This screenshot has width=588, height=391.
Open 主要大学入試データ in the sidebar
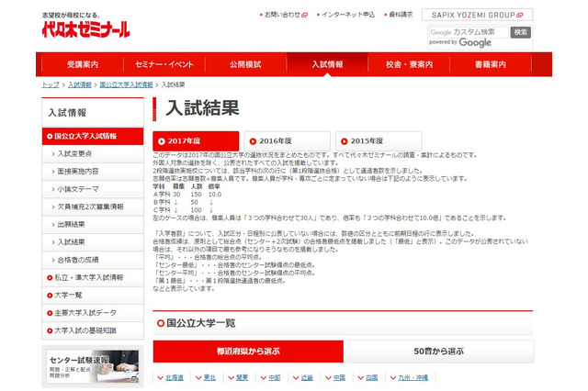[x=93, y=313]
